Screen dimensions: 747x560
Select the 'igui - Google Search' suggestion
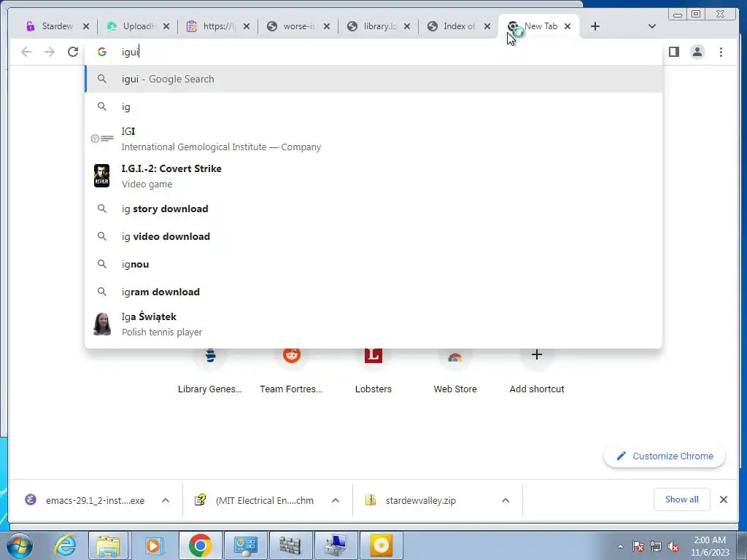click(x=373, y=79)
